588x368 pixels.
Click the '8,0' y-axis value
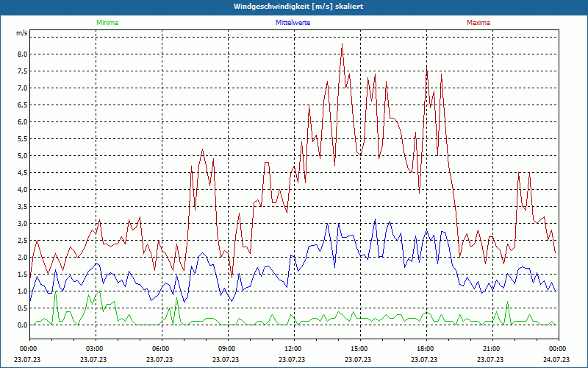point(22,54)
